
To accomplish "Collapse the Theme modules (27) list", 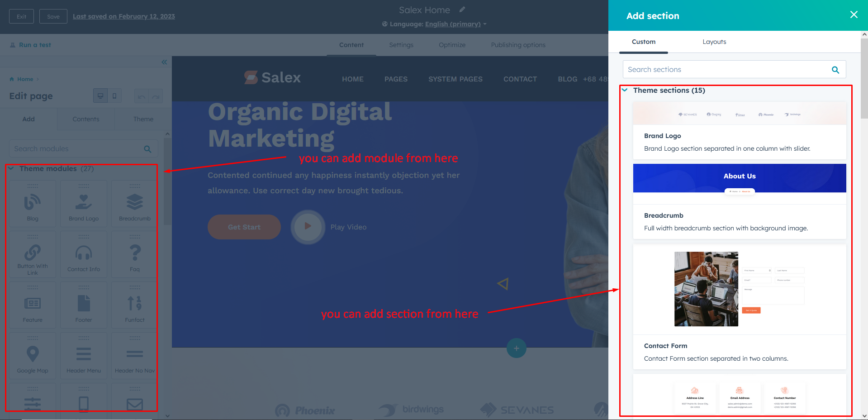I will coord(11,168).
